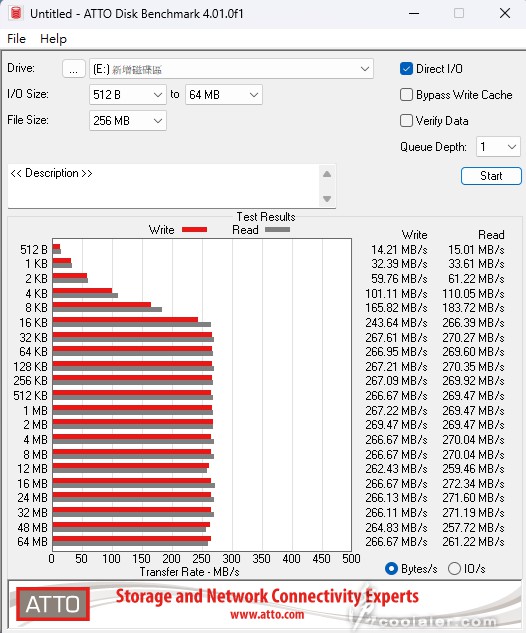
Task: Click the ATTO app icon in title bar
Action: coord(16,13)
